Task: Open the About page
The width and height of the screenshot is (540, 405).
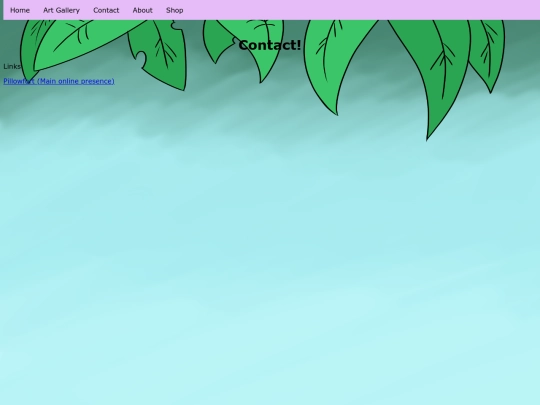Action: point(143,10)
